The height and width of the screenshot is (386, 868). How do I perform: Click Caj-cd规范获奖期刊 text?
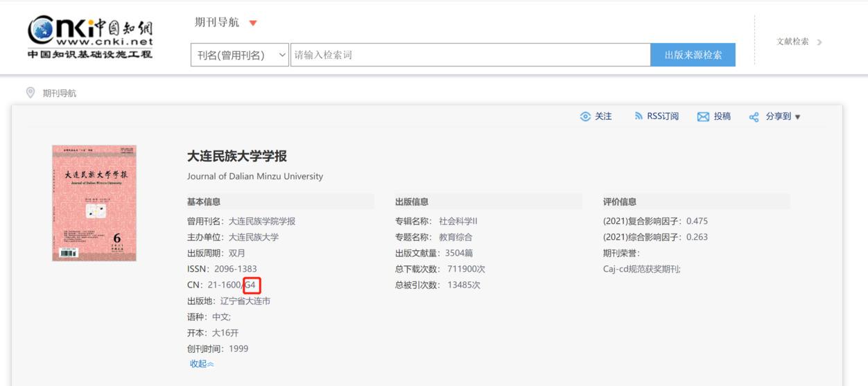coord(642,269)
